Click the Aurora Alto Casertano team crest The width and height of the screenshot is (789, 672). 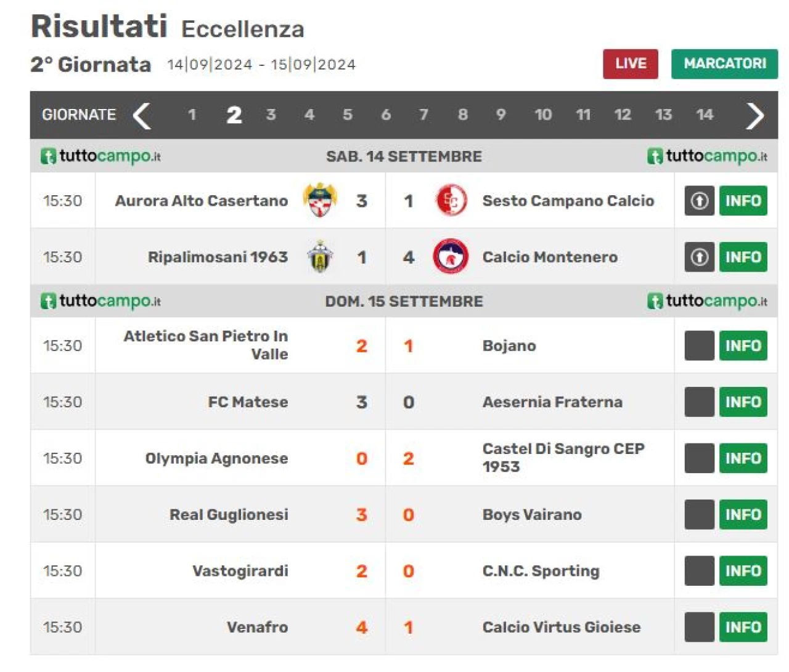click(320, 200)
